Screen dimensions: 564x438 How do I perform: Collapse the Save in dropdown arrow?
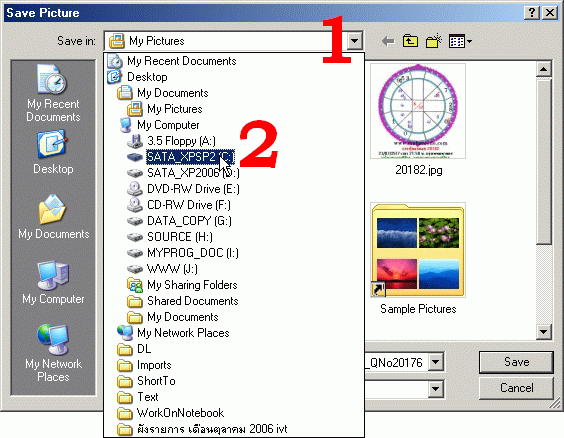pyautogui.click(x=354, y=41)
